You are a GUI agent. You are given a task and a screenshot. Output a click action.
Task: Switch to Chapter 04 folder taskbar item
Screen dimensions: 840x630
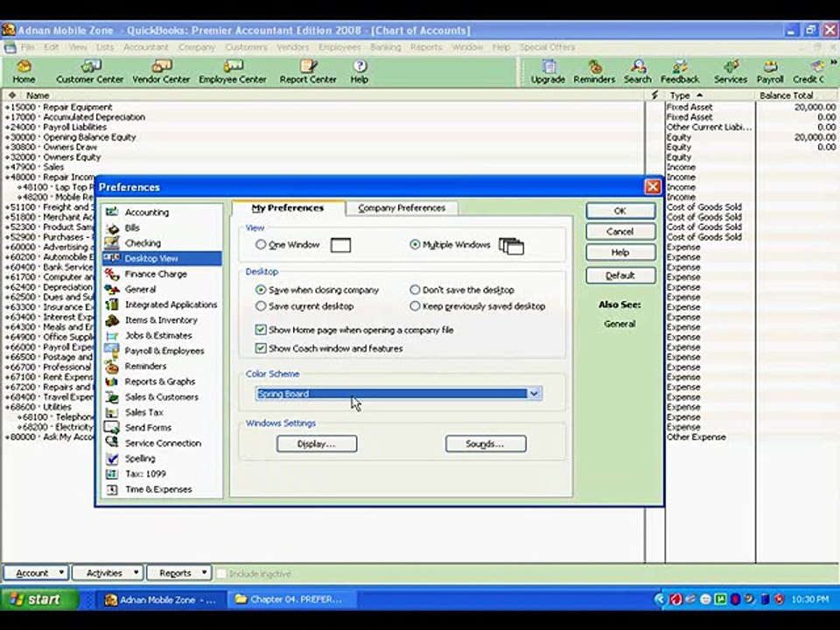(290, 599)
